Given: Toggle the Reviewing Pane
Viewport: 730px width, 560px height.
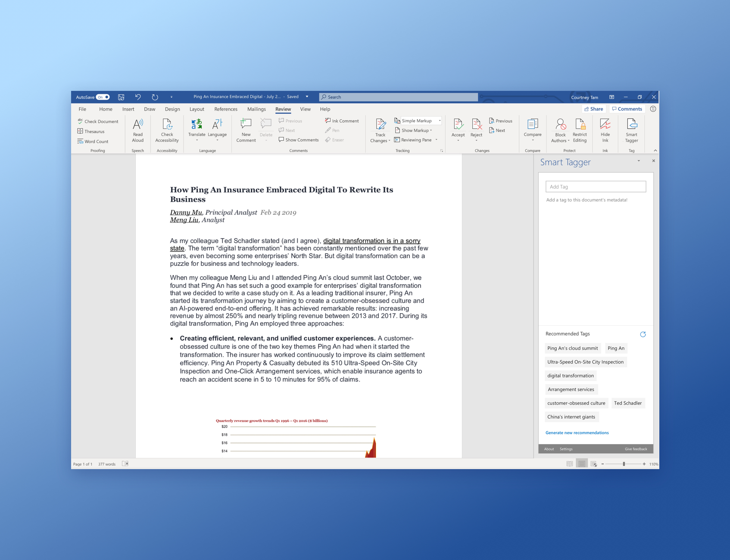Looking at the screenshot, I should [x=413, y=140].
